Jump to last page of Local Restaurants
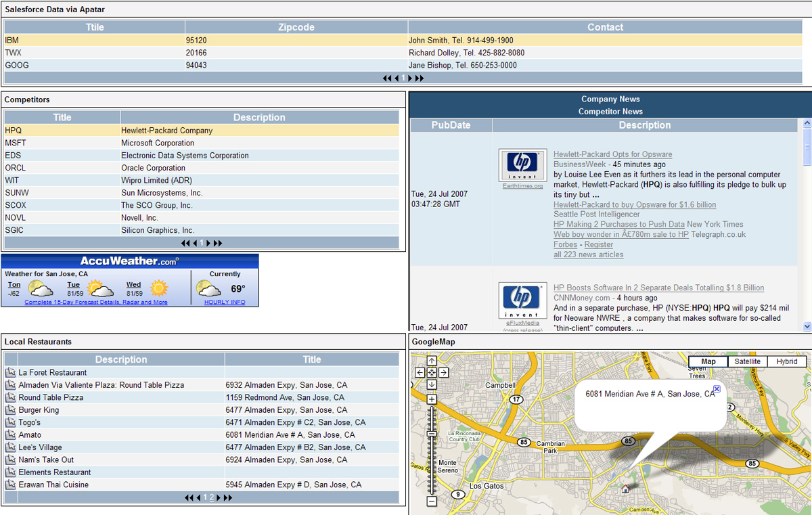Image resolution: width=812 pixels, height=515 pixels. [x=228, y=497]
